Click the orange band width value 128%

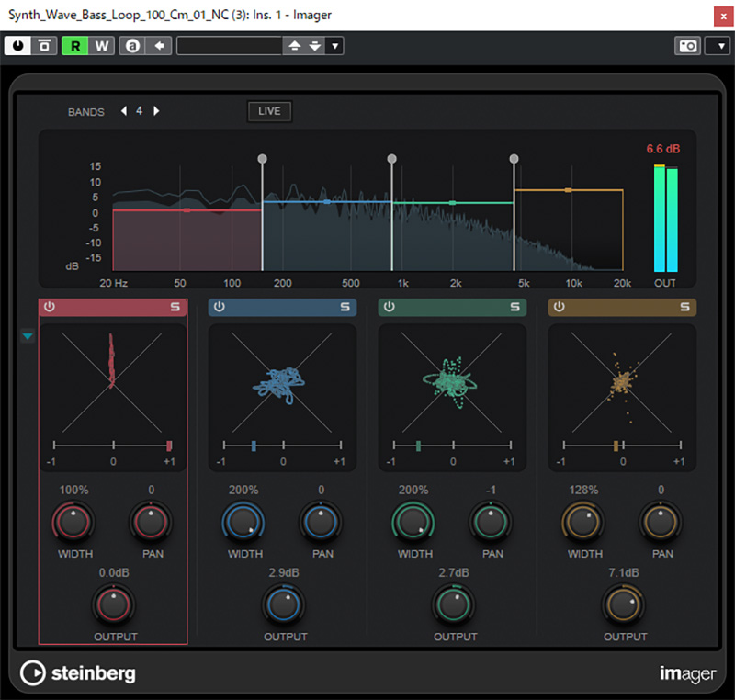tap(583, 491)
